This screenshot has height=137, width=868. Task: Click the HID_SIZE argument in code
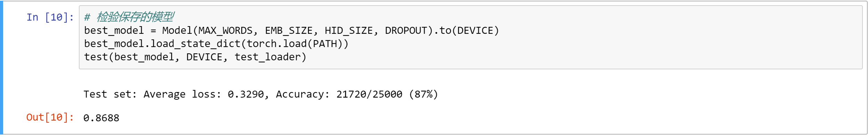349,31
